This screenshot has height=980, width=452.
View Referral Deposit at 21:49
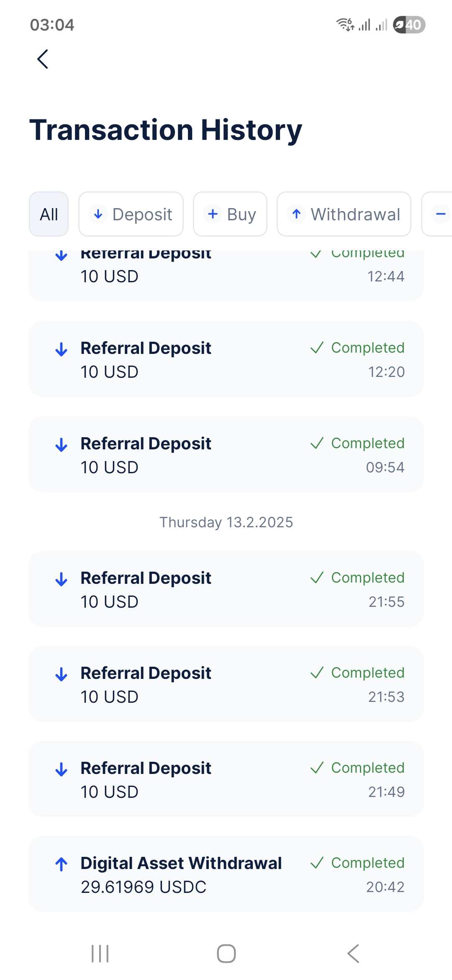click(x=226, y=779)
